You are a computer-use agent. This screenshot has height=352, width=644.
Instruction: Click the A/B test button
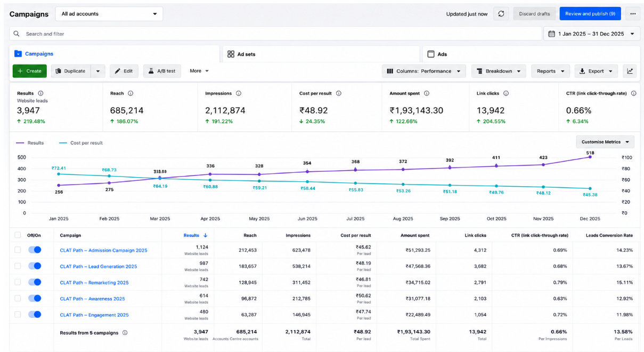coord(162,71)
